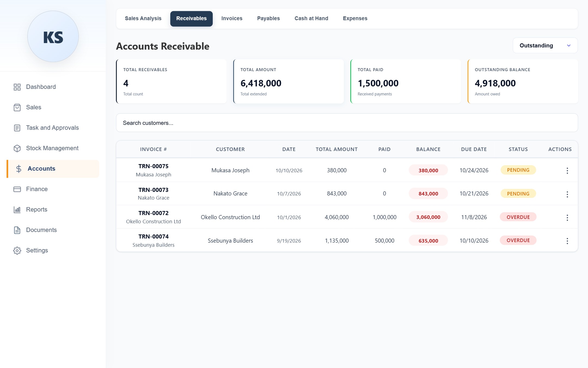
Task: Click the Stock Management box icon
Action: pyautogui.click(x=17, y=148)
